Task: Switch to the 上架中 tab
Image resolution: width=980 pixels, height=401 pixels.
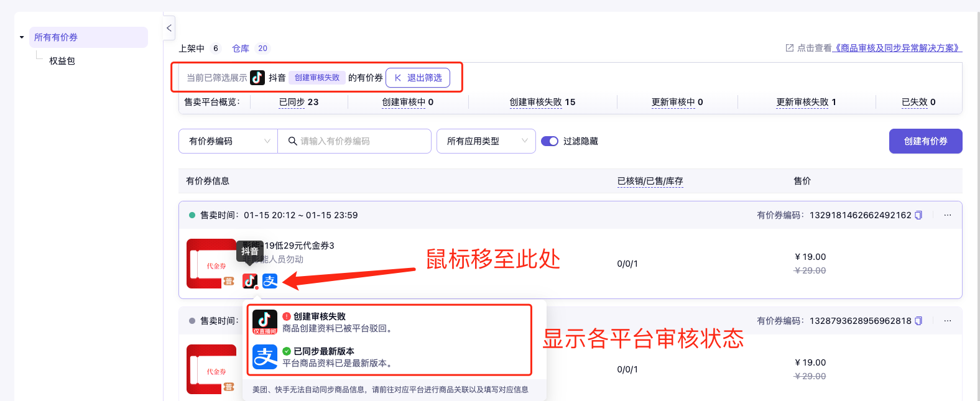Action: point(192,48)
